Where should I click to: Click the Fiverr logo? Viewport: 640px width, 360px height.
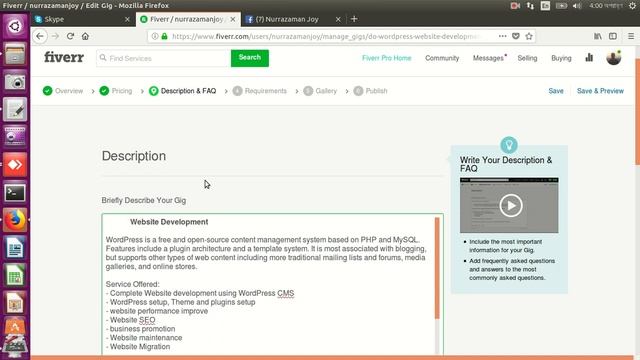[x=64, y=57]
